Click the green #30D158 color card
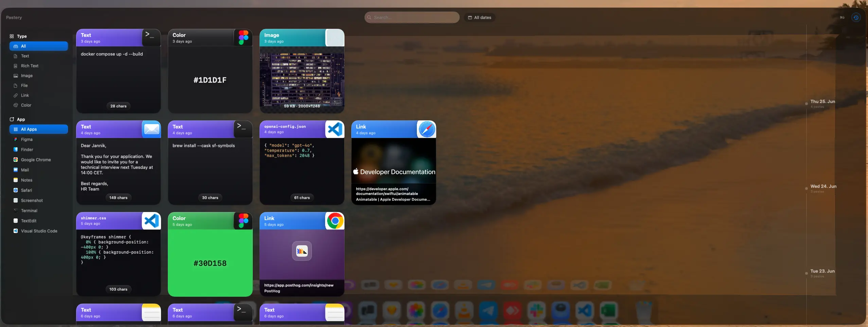Image resolution: width=868 pixels, height=327 pixels. 210,263
